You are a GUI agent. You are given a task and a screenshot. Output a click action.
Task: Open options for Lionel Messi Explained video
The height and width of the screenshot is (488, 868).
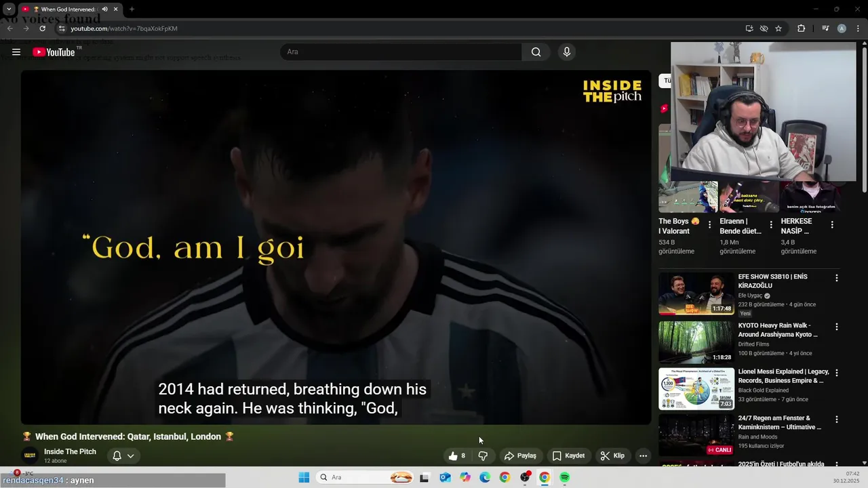(x=836, y=373)
